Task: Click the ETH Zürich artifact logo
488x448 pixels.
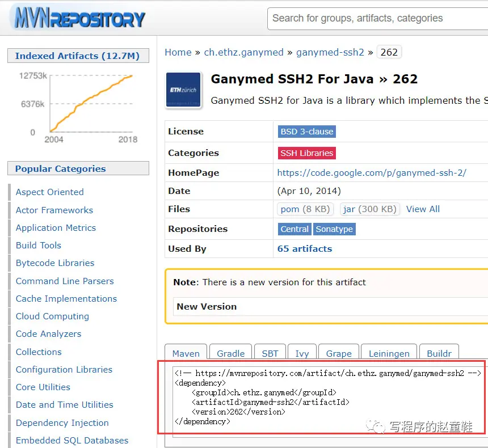Action: coord(183,90)
